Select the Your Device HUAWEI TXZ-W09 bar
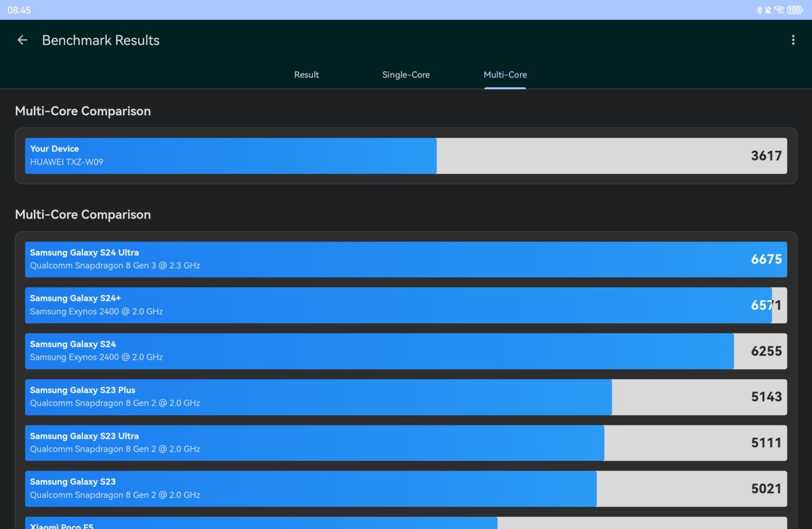The height and width of the screenshot is (529, 812). (x=406, y=156)
